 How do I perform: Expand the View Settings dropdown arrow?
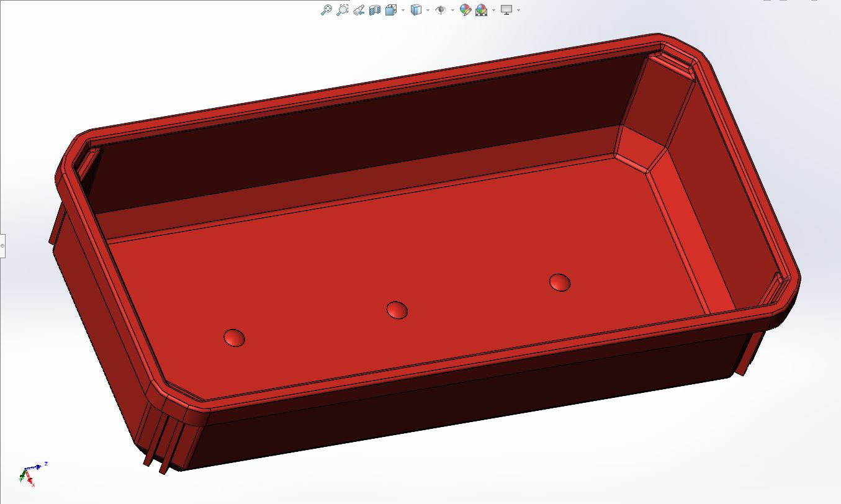click(x=518, y=10)
